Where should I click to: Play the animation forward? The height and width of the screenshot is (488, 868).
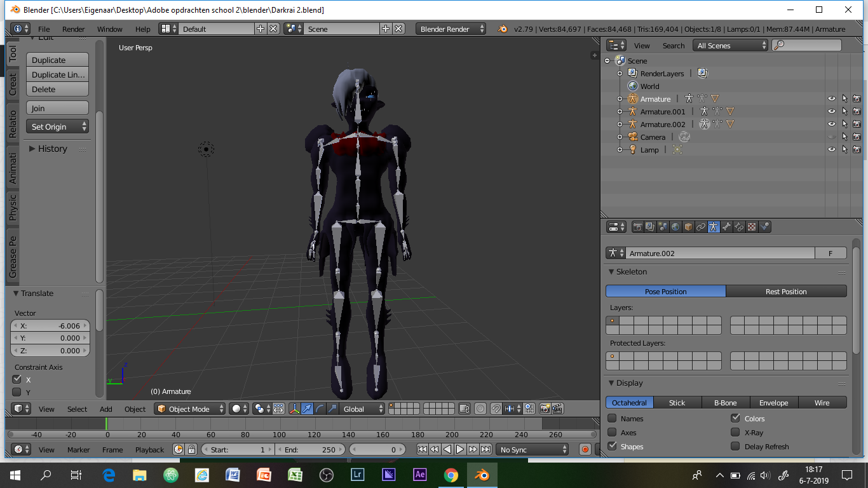[460, 449]
